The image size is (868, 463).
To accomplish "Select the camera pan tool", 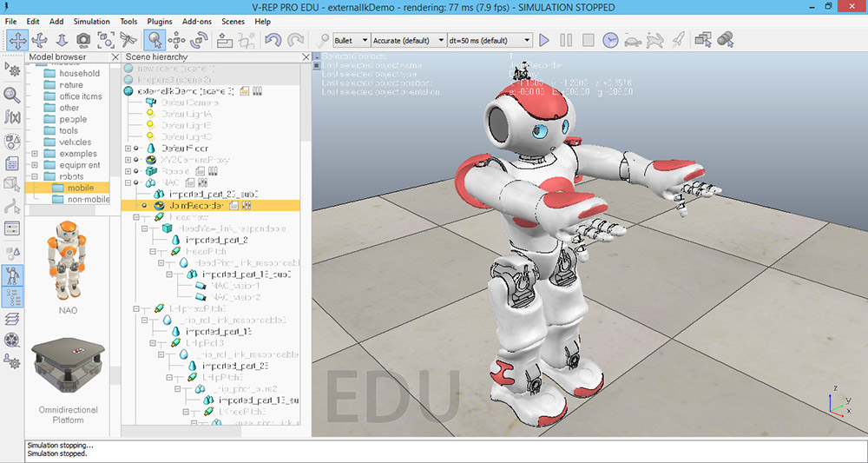I will coord(17,41).
